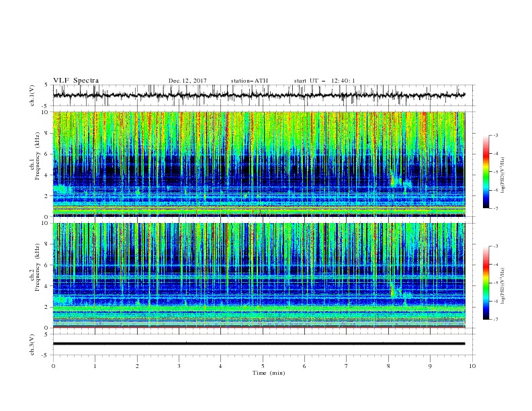Click time axis tick label "10" at the right end
Viewport: 532px width, 411px height.
472,366
